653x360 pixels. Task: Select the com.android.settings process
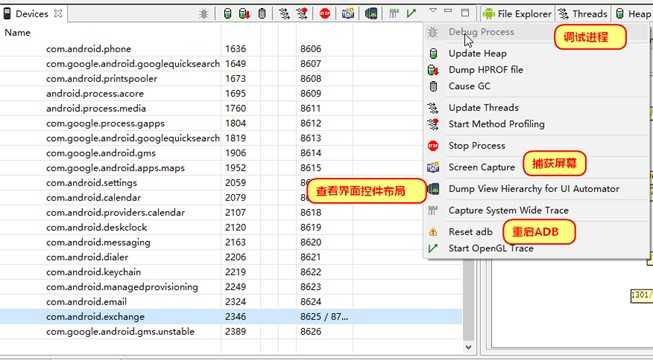pyautogui.click(x=231, y=182)
